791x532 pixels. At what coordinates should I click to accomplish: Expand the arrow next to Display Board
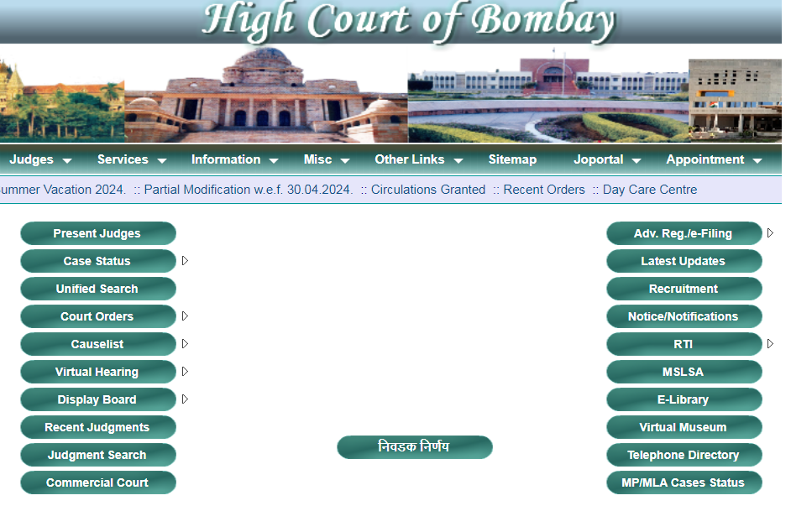[x=185, y=399]
